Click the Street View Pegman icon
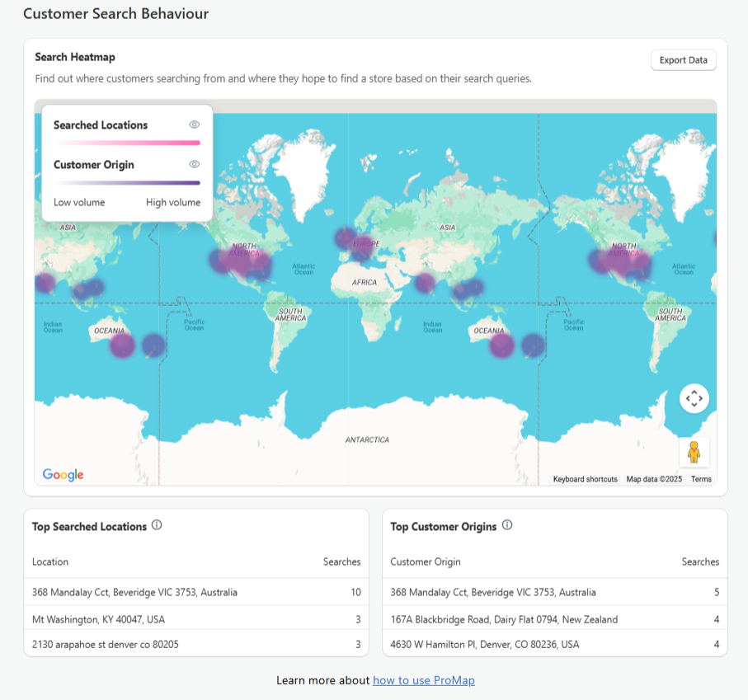This screenshot has width=748, height=700. (x=694, y=452)
